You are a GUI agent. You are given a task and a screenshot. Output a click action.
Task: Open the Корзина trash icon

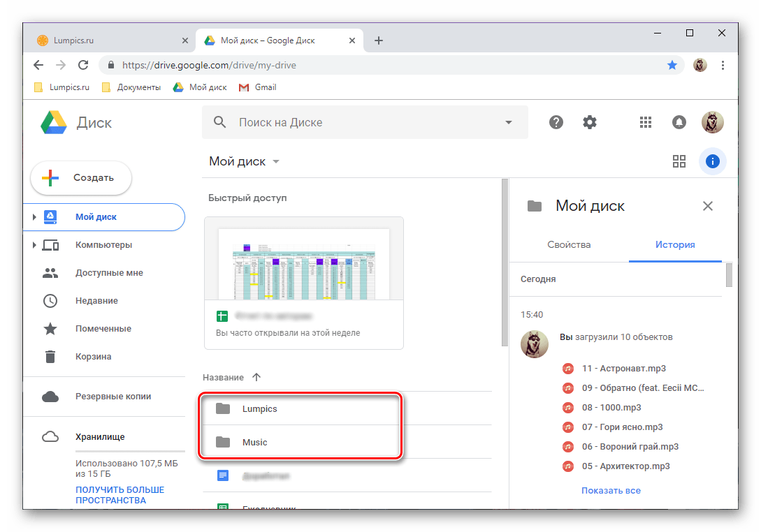[x=50, y=357]
